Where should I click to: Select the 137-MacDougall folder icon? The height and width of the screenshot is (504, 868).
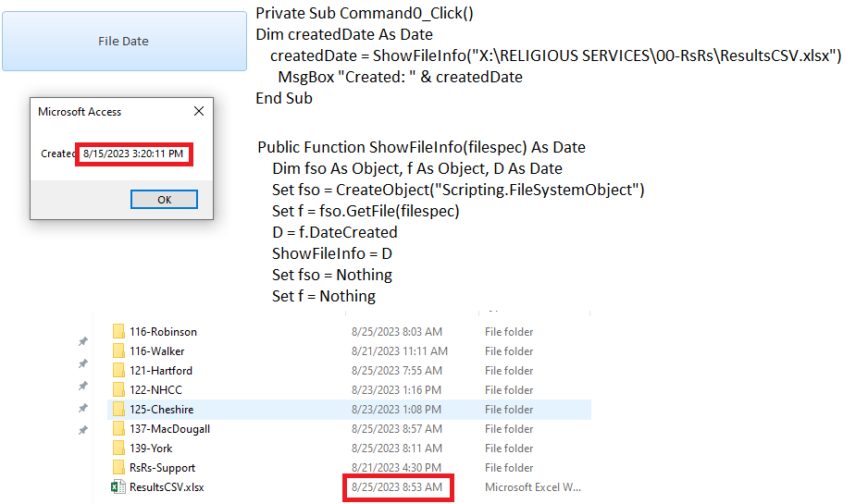coord(118,429)
